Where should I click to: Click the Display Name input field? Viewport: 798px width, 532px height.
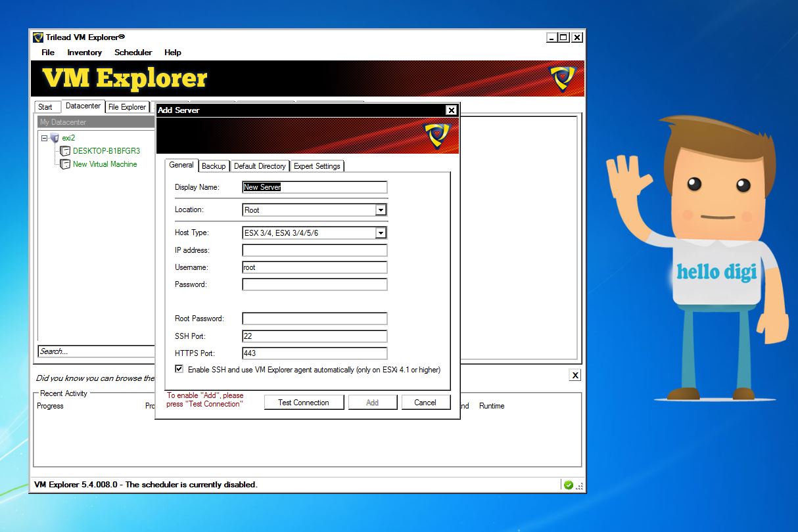point(315,187)
